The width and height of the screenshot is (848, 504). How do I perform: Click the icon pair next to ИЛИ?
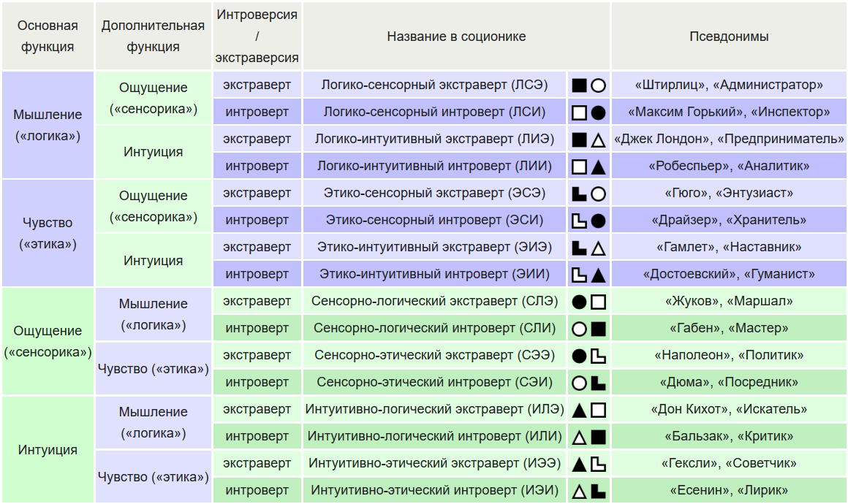[588, 437]
